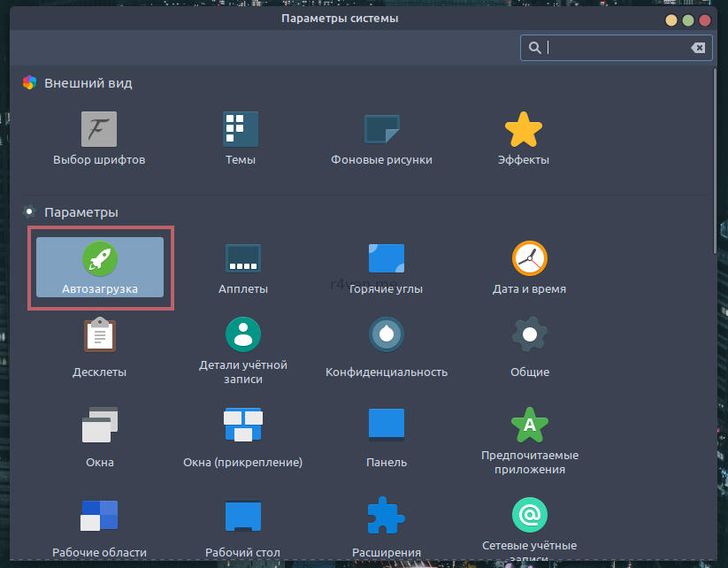Open Фоновые рисунки wallpaper settings

point(382,129)
